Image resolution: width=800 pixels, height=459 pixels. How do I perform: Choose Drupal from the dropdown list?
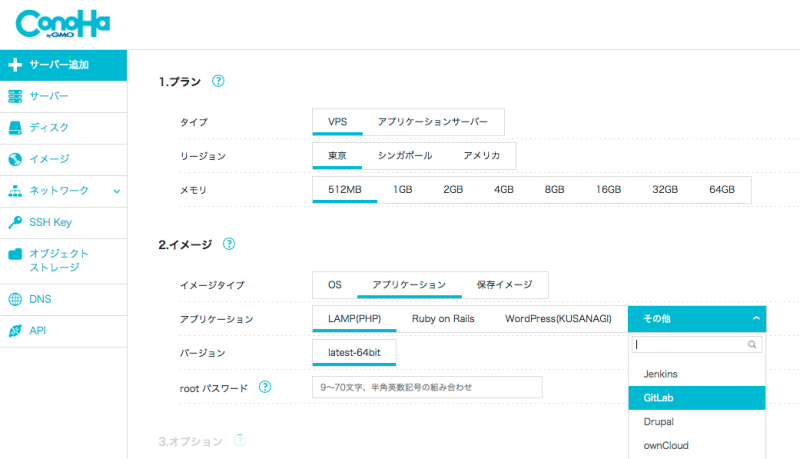697,422
